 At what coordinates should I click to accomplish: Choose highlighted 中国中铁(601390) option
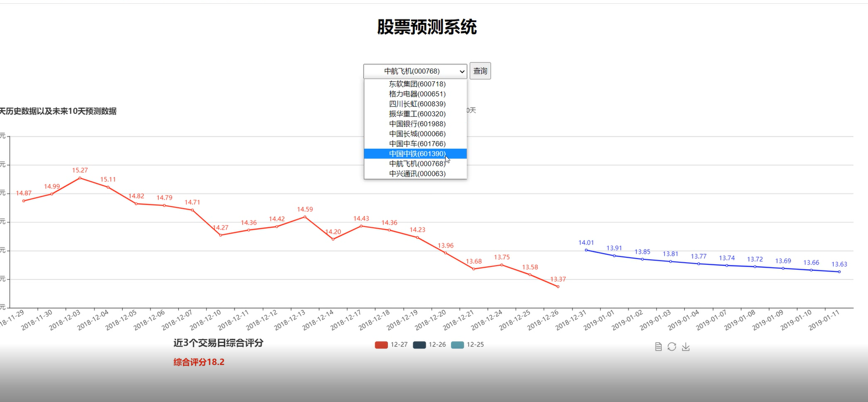point(415,154)
